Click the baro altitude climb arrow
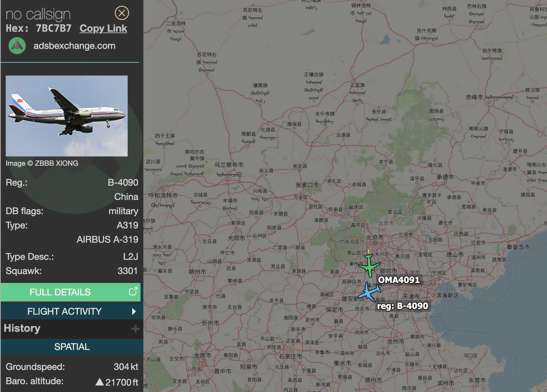Viewport: 547px width, 392px height. [x=100, y=382]
